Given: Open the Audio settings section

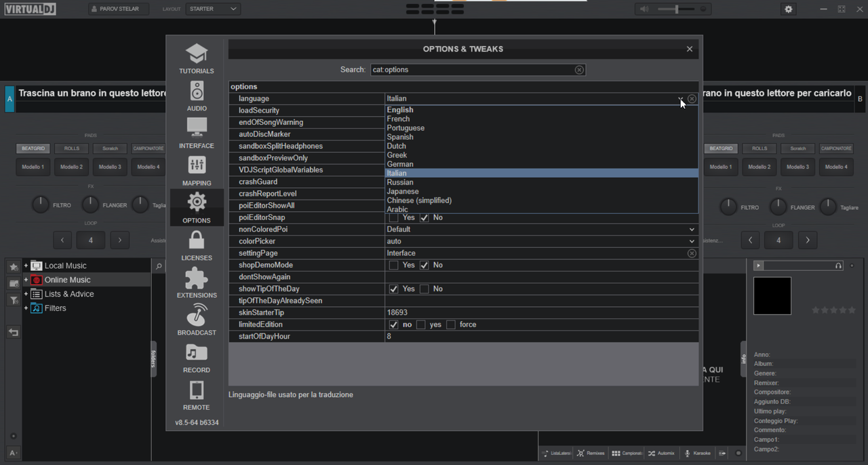Looking at the screenshot, I should (197, 96).
